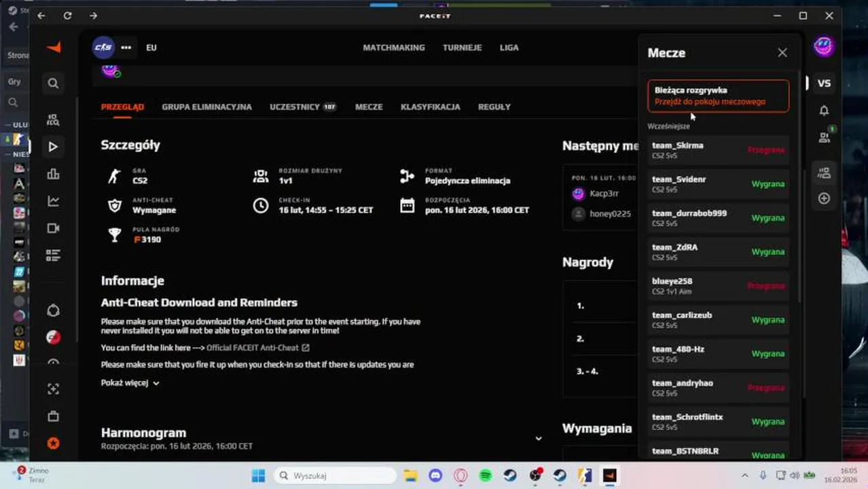868x489 pixels.
Task: Open the team_Schrotflintx match entry
Action: (718, 422)
